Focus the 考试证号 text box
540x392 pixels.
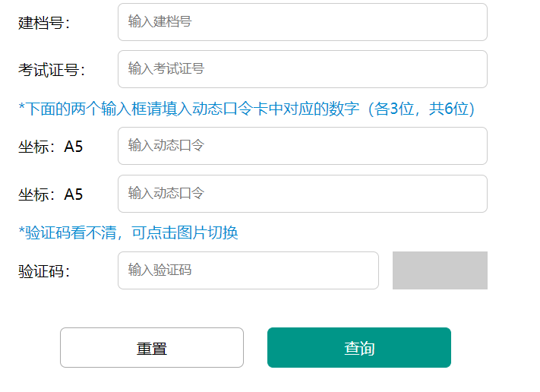click(302, 69)
